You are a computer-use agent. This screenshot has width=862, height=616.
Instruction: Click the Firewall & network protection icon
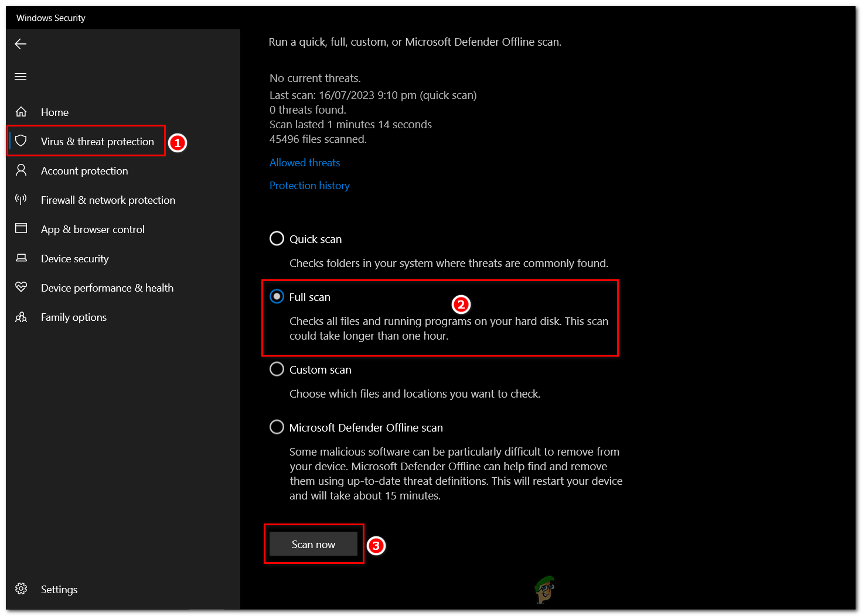[x=22, y=200]
